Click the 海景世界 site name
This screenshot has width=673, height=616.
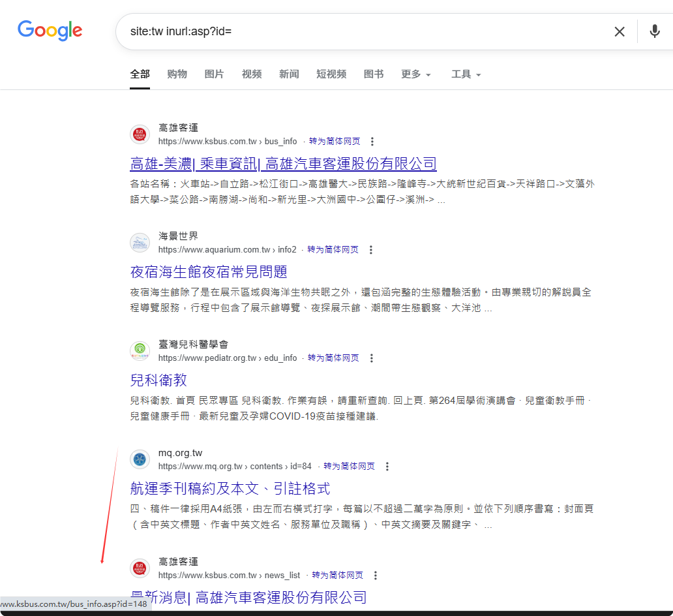[x=178, y=236]
